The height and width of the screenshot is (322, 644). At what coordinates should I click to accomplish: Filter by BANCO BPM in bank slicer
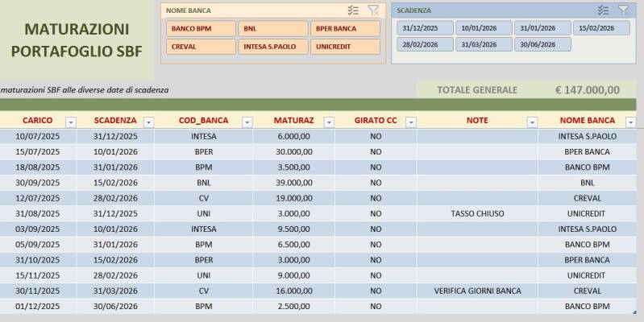(x=201, y=29)
